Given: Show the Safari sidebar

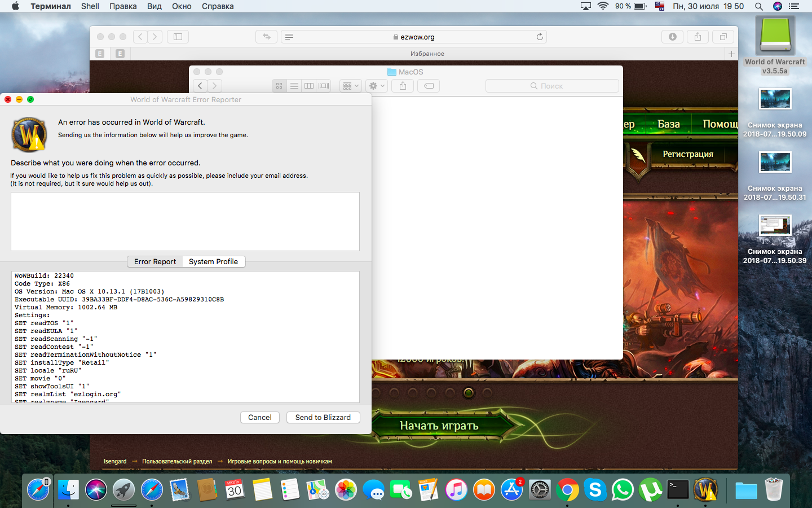Looking at the screenshot, I should (x=178, y=37).
